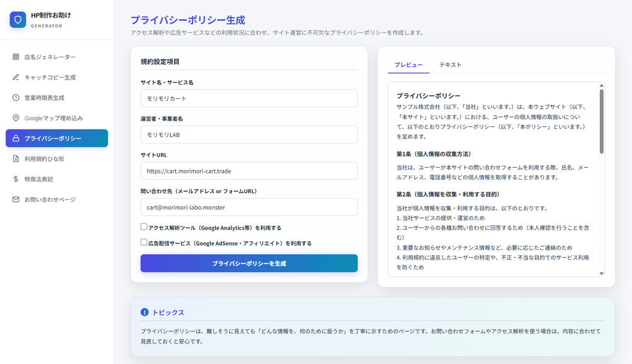Image resolution: width=632 pixels, height=364 pixels.
Task: Open お問い合わせページ in the sidebar
Action: click(x=57, y=199)
